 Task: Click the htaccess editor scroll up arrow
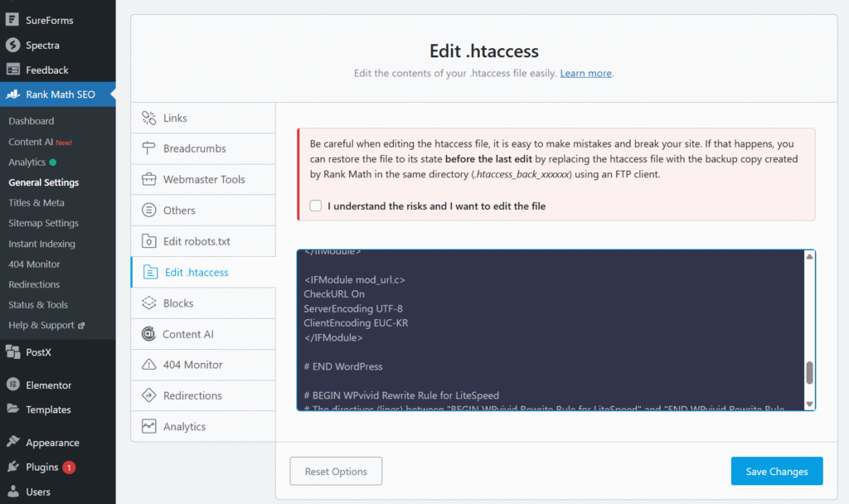coord(809,257)
